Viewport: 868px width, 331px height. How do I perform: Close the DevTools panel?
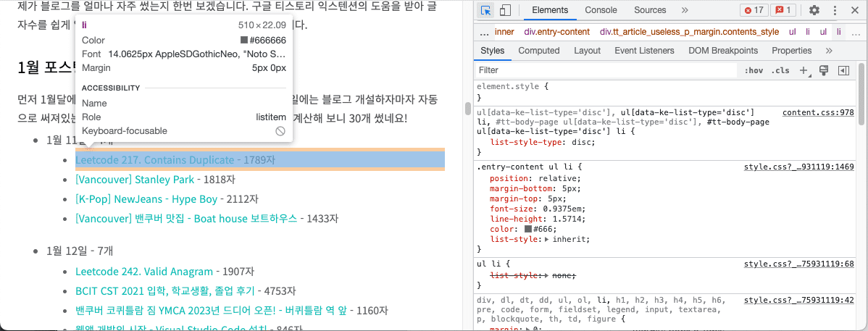[855, 10]
